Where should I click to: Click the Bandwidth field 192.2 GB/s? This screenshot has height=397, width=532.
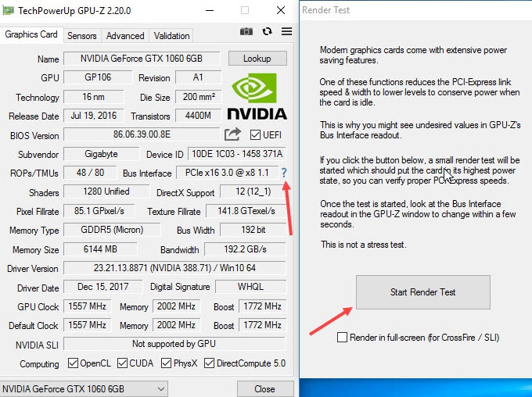click(245, 249)
